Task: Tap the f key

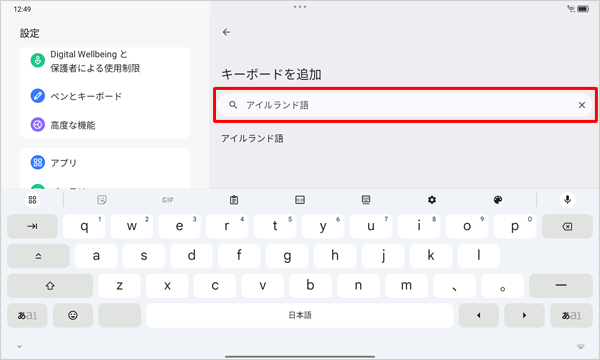Action: coord(240,256)
